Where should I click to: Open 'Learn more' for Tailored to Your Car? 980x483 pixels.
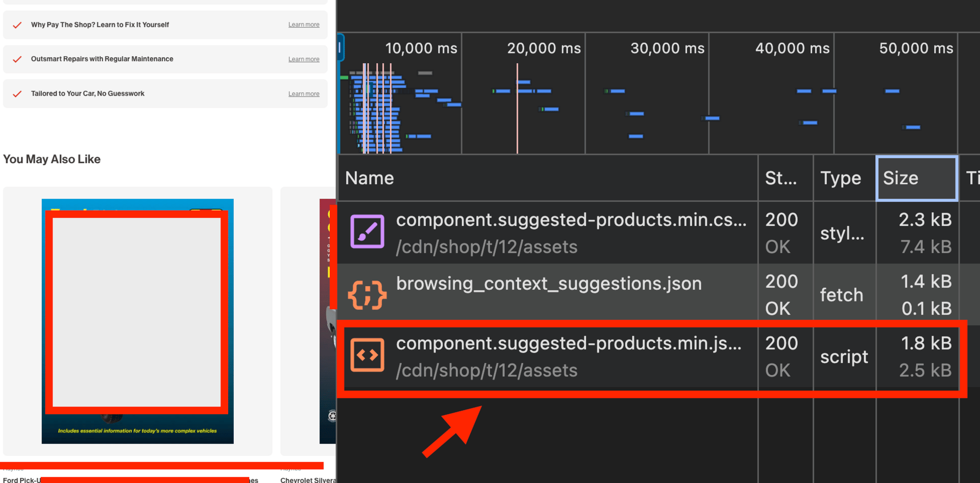click(304, 94)
